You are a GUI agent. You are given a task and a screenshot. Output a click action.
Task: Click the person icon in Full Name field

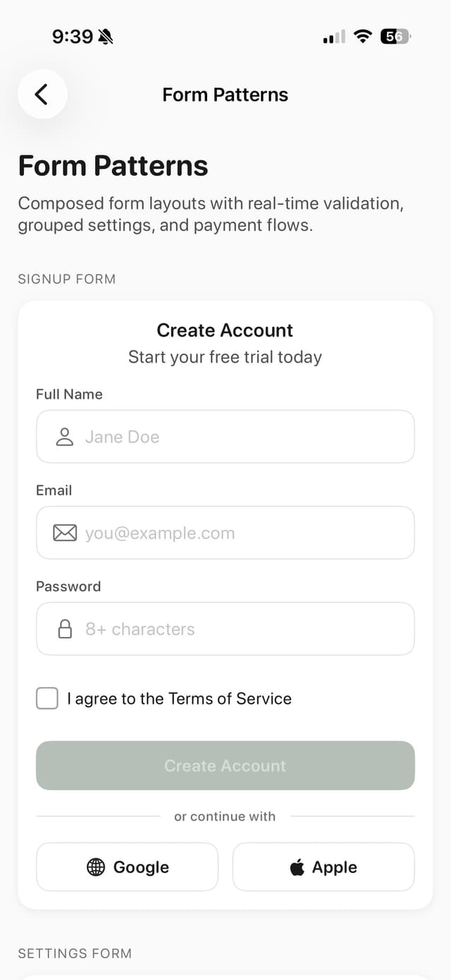pyautogui.click(x=65, y=437)
